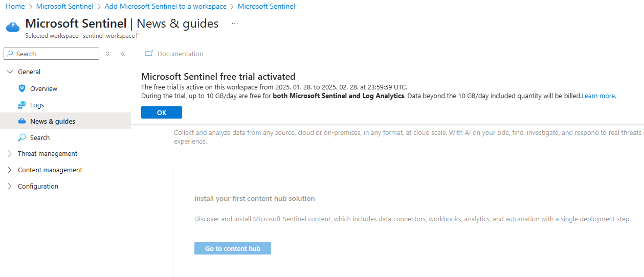Click the Go to content hub button
644x277 pixels.
[x=233, y=248]
